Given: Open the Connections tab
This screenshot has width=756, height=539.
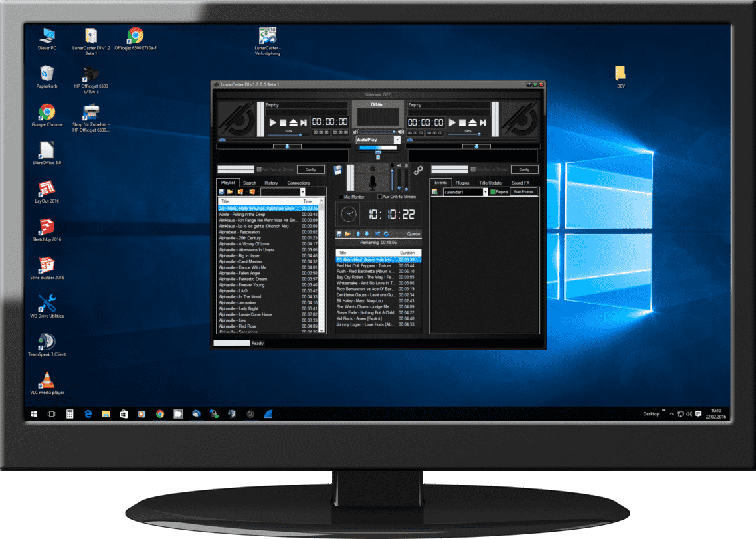Looking at the screenshot, I should [x=299, y=183].
